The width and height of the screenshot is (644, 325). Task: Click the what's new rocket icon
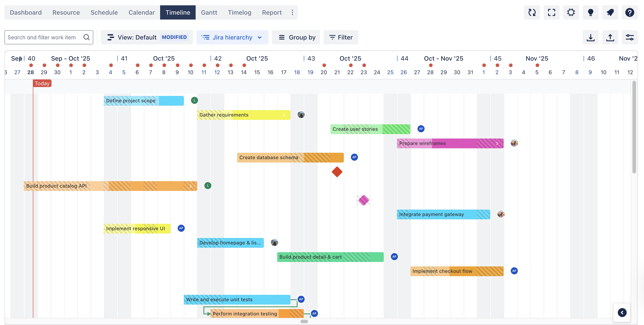(610, 12)
